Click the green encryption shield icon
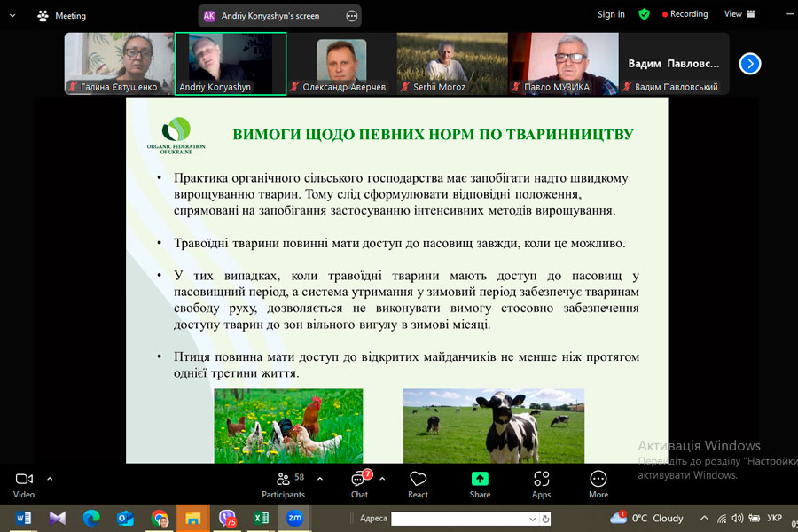Screen dimensions: 798x532 645,14
